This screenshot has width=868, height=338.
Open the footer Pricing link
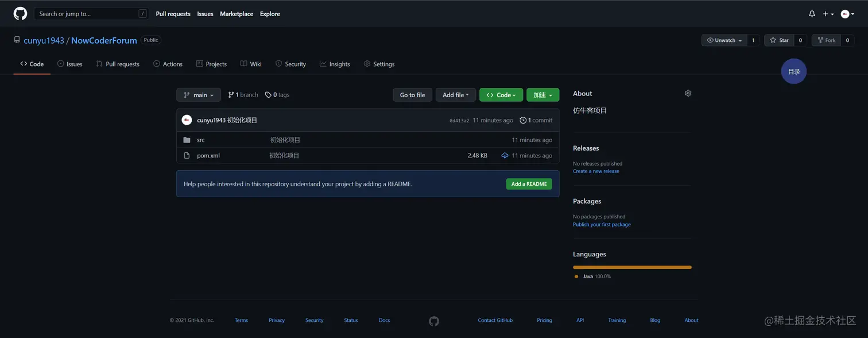[545, 320]
